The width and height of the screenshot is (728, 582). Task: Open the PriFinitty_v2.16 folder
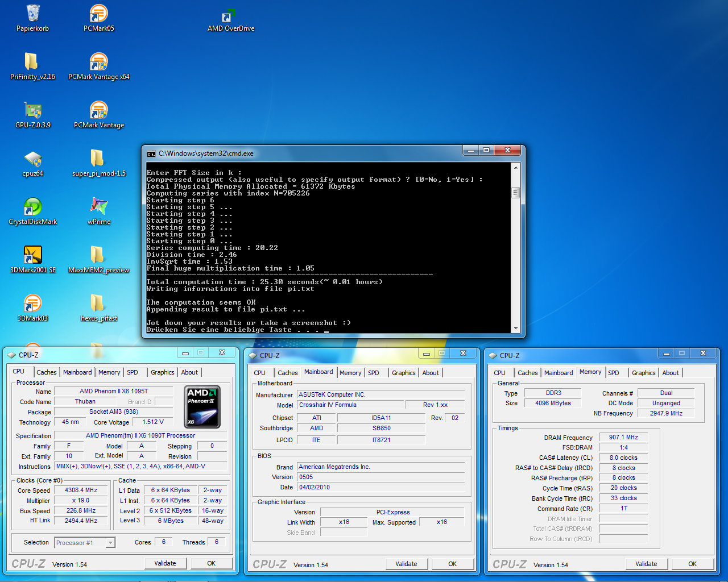[32, 66]
